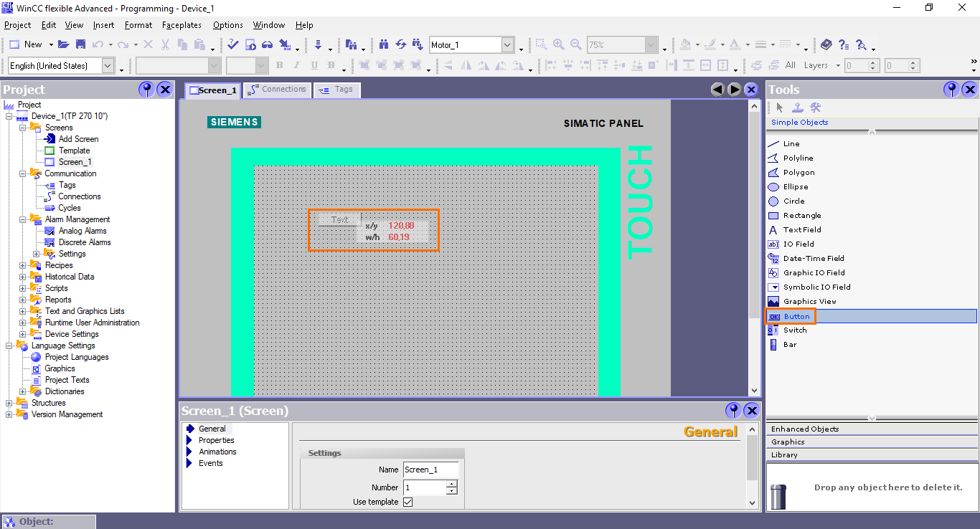Switch to the Tags tab
980x529 pixels.
point(336,90)
